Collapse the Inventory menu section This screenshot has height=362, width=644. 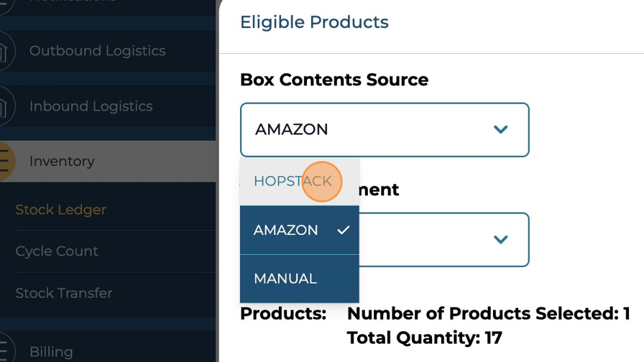pyautogui.click(x=62, y=161)
